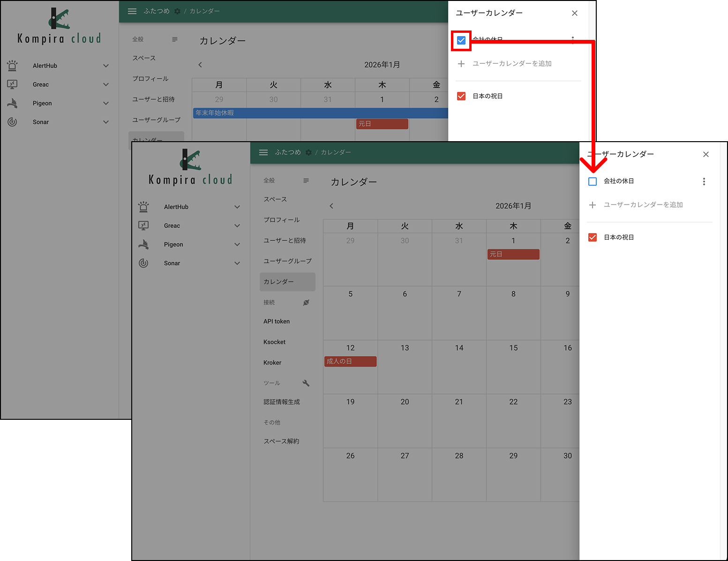Screen dimensions: 728x561
Task: Collapse the Pigeon section chevron
Action: coord(238,244)
